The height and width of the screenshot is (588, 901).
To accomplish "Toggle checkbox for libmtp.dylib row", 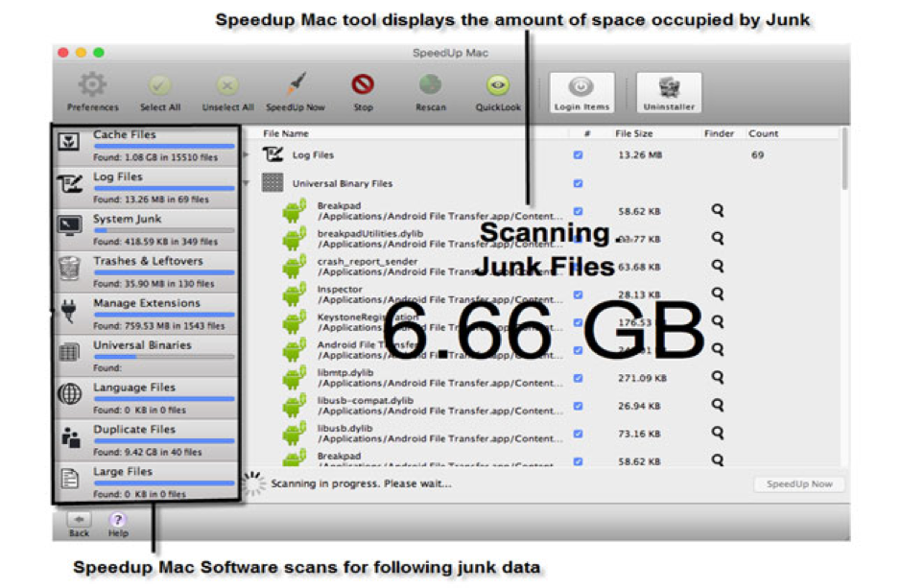I will [x=578, y=378].
